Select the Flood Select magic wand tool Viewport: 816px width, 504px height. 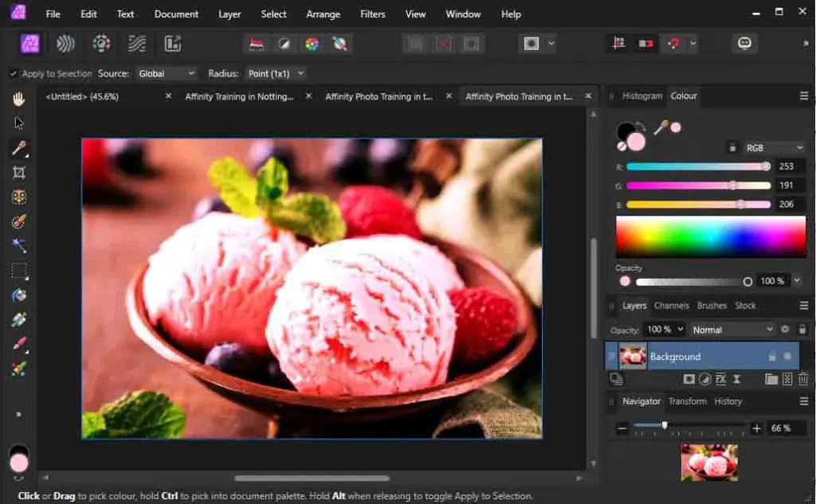(x=19, y=245)
